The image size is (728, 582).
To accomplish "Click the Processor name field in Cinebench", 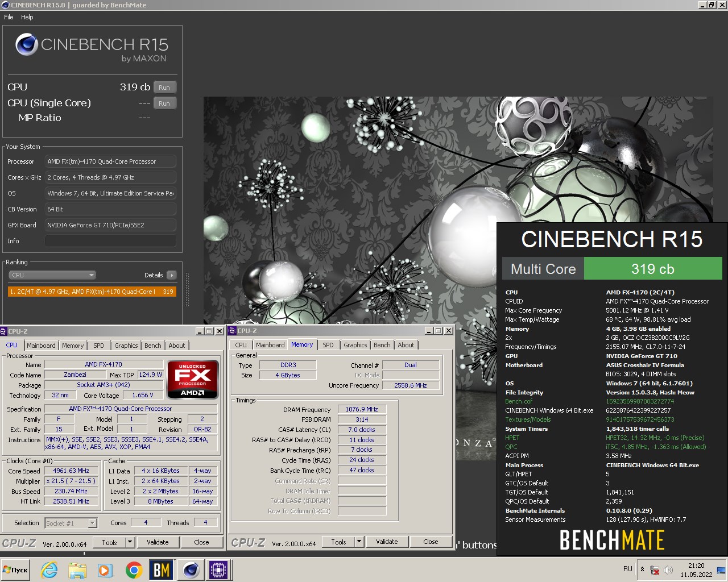I will tap(110, 161).
